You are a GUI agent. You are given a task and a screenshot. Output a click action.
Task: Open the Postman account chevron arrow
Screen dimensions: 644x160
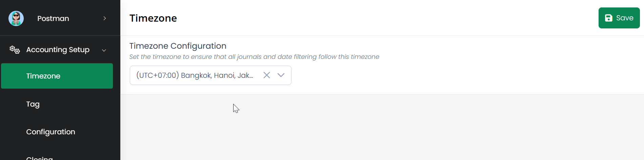click(x=105, y=18)
